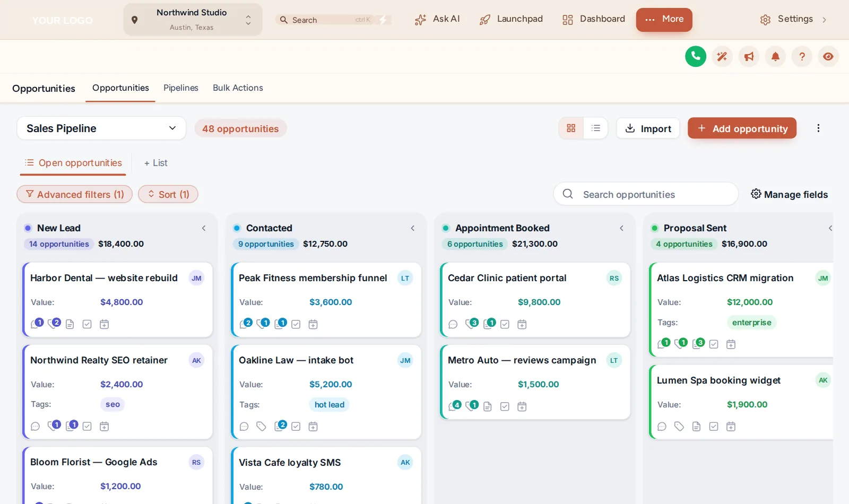Screen dimensions: 849x504
Task: Switch to board grid view
Action: (571, 128)
